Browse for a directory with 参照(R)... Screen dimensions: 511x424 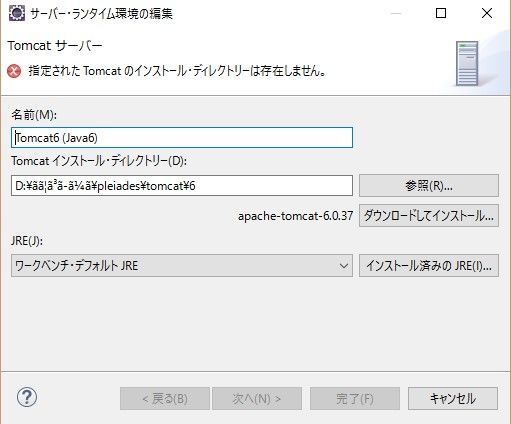click(x=429, y=185)
